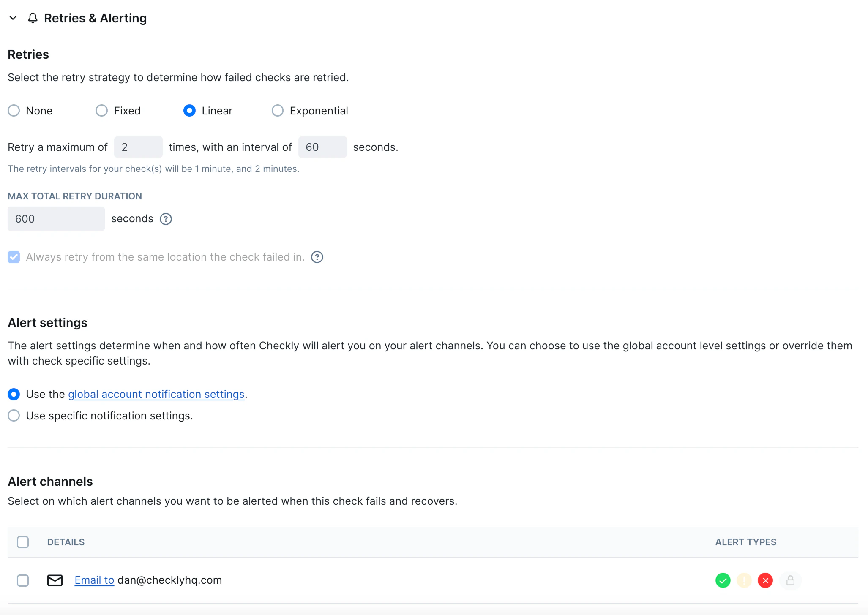Edit the max total retry duration value

[x=55, y=218]
